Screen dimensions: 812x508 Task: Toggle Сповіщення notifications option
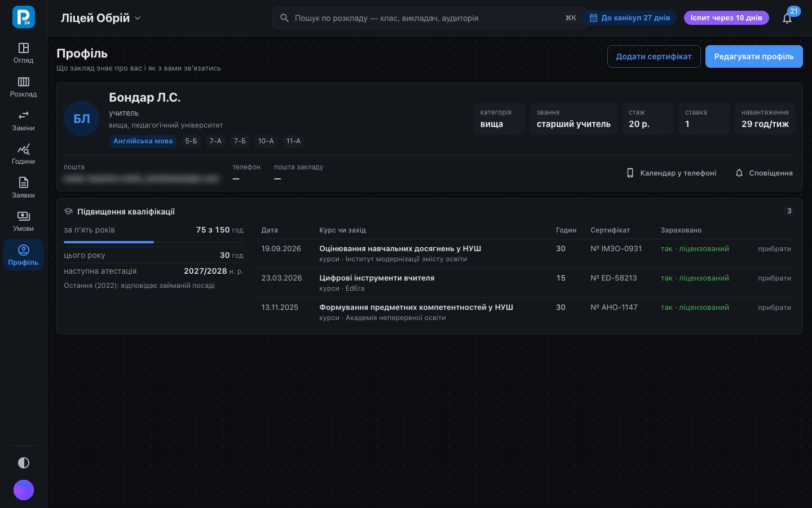tap(764, 173)
